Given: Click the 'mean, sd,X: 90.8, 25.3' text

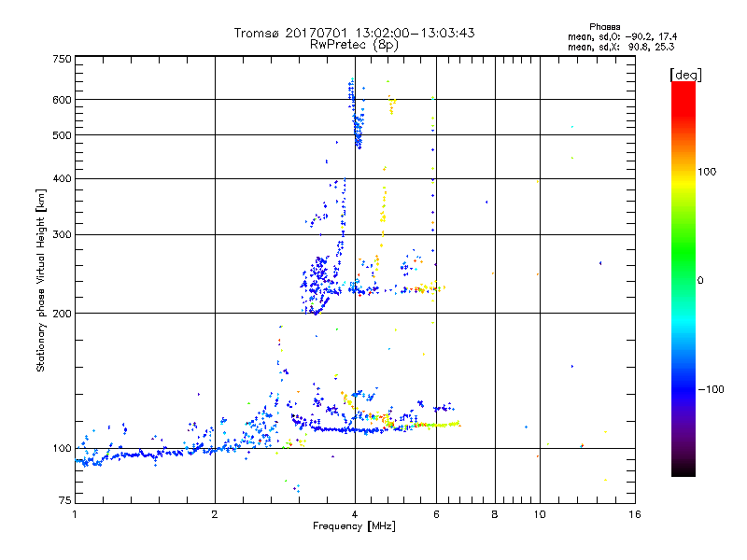Looking at the screenshot, I should [621, 47].
